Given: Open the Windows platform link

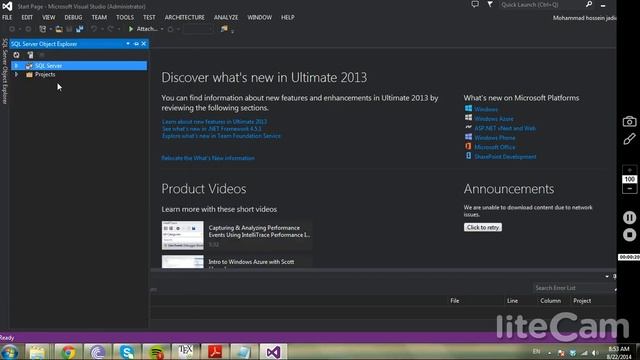Looking at the screenshot, I should (x=486, y=109).
